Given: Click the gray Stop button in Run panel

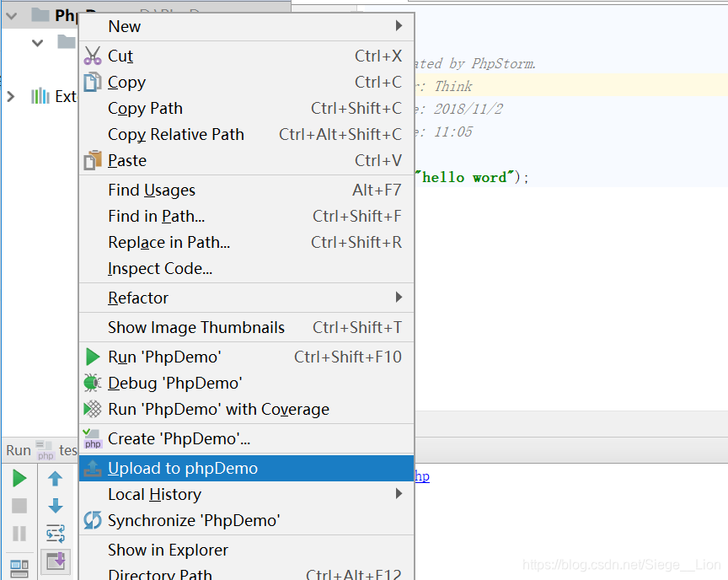Looking at the screenshot, I should [x=19, y=506].
